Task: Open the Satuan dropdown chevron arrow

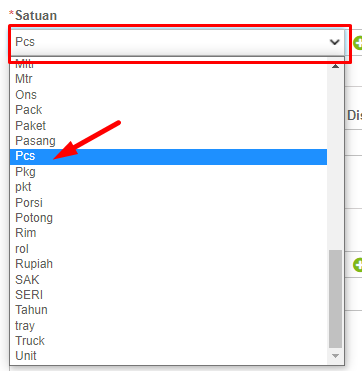Action: (334, 42)
